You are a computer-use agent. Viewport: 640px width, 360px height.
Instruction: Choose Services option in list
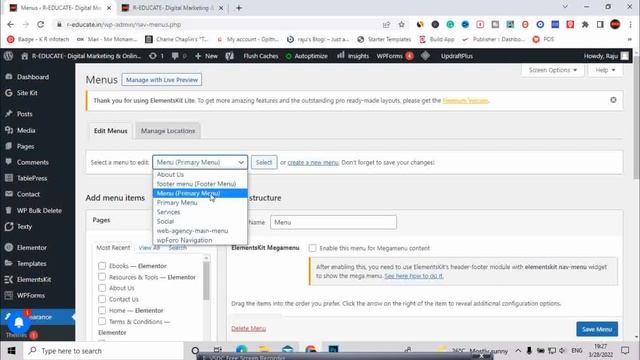(200, 212)
